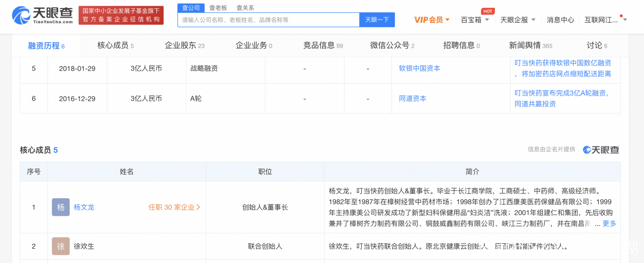
Task: Click 3亿人民币 in the 2018-01-29 row
Action: click(x=146, y=68)
